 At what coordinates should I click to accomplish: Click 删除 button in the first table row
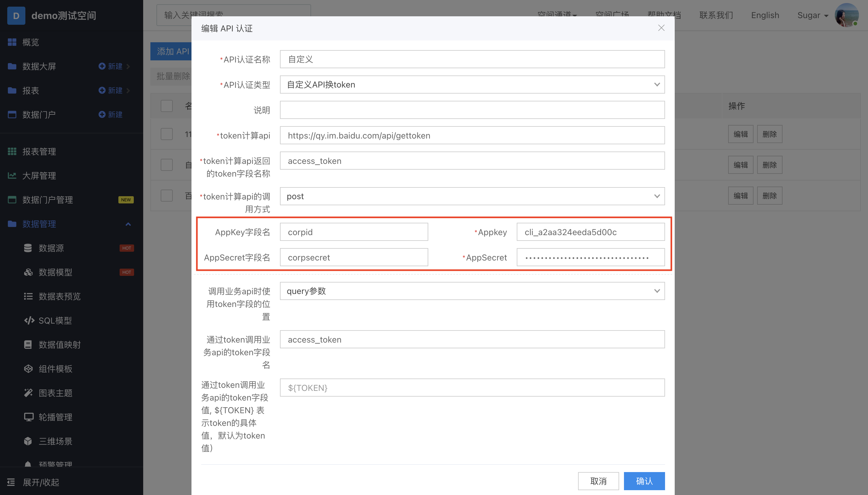(770, 134)
